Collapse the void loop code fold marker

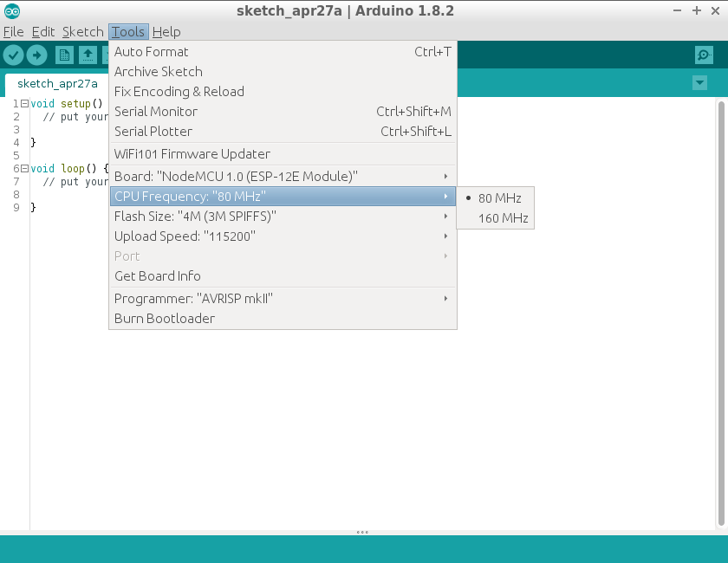point(24,169)
